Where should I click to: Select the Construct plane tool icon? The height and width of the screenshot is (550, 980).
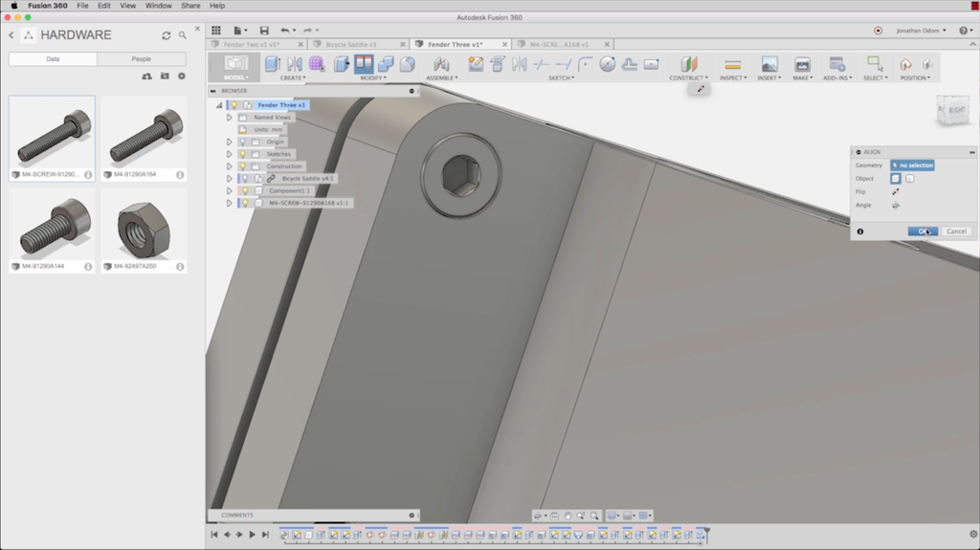(x=688, y=64)
